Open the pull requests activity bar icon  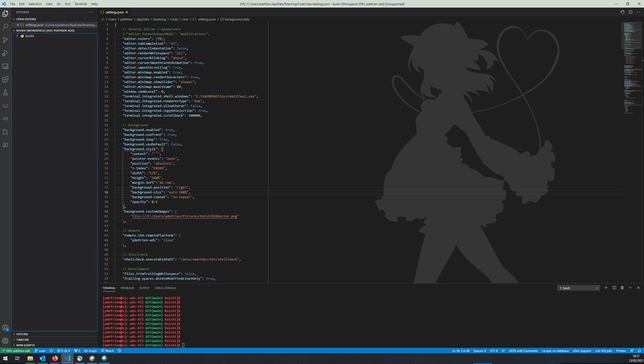(5, 132)
